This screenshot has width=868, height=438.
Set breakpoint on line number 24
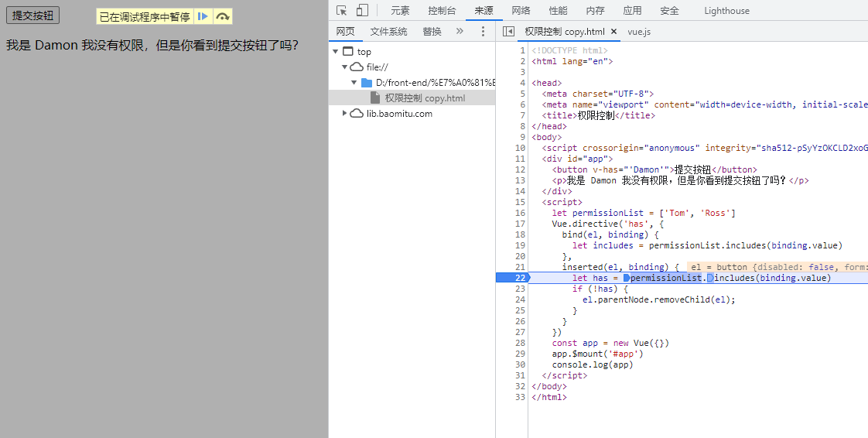click(520, 299)
